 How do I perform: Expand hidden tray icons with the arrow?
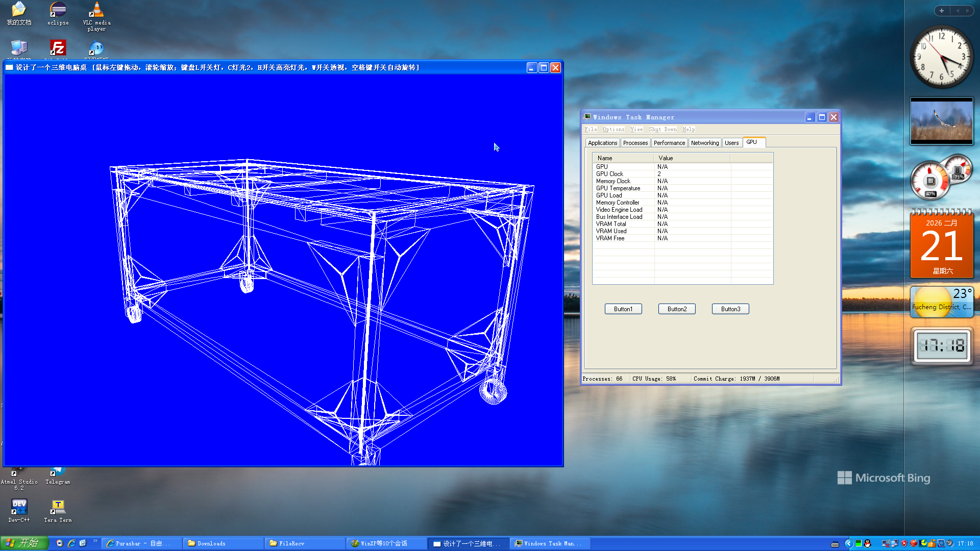(849, 543)
